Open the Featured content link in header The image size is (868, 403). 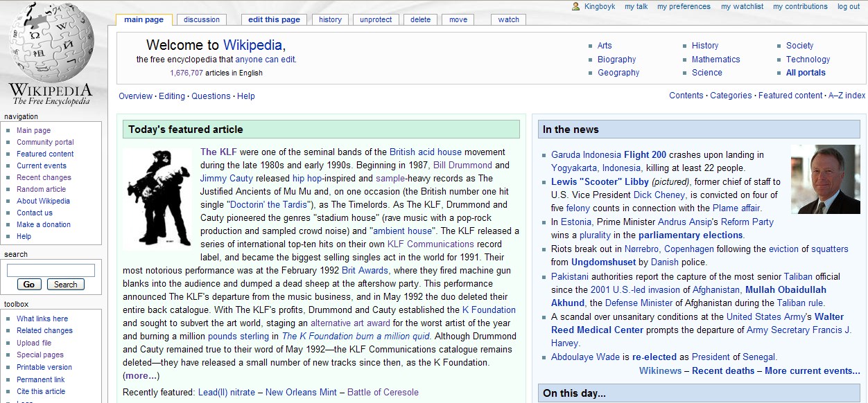tap(790, 96)
